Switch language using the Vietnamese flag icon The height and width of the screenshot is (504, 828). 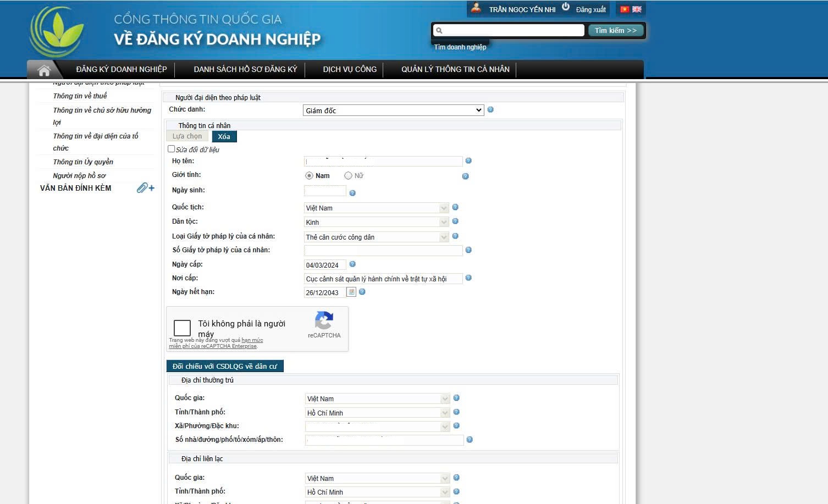[625, 9]
